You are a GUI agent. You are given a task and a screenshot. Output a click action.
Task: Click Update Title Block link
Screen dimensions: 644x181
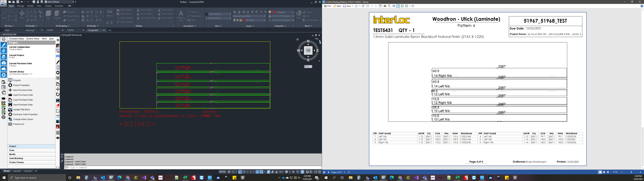21,109
